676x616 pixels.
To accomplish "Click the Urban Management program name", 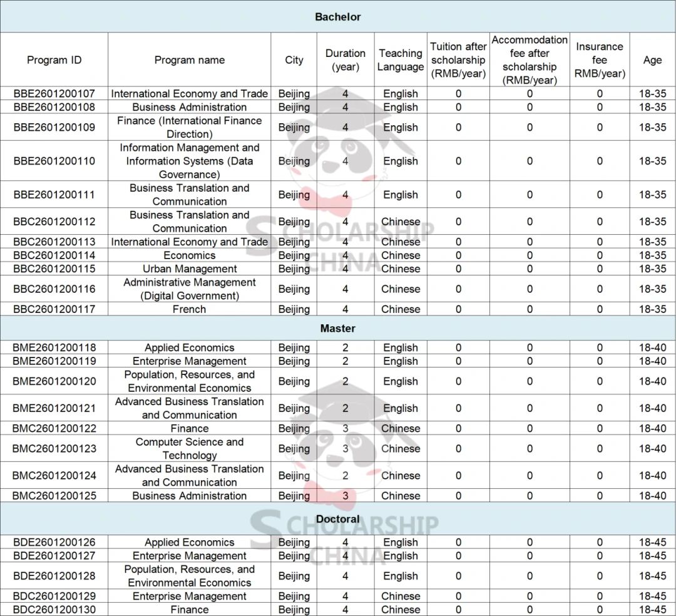I will (189, 269).
